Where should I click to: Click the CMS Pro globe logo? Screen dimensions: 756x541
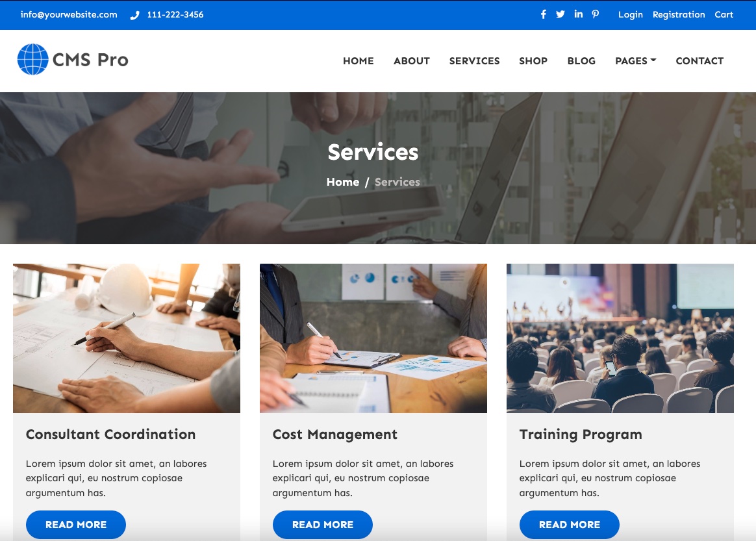click(x=32, y=59)
